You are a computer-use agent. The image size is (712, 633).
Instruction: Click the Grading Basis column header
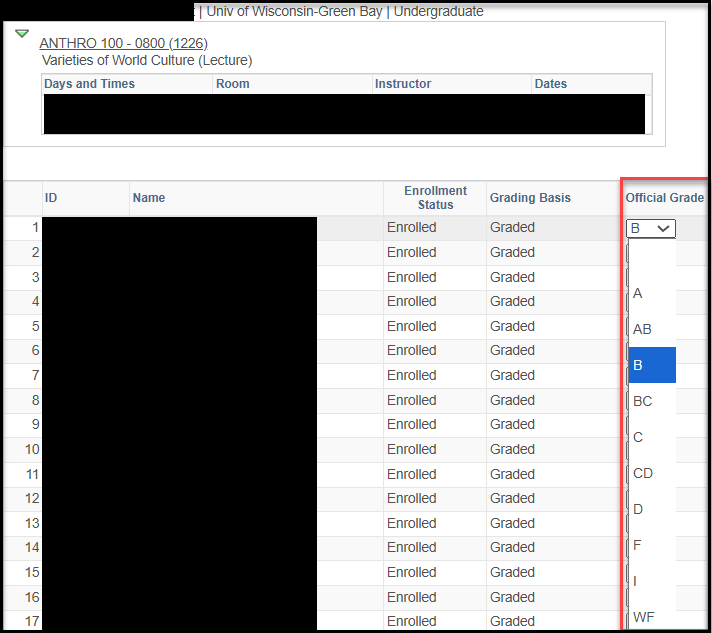tap(530, 198)
